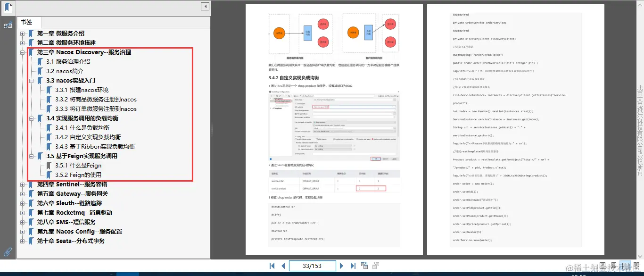The width and height of the screenshot is (644, 276).
Task: Open bookmark 3.1 服务治理介绍
Action: tap(68, 62)
